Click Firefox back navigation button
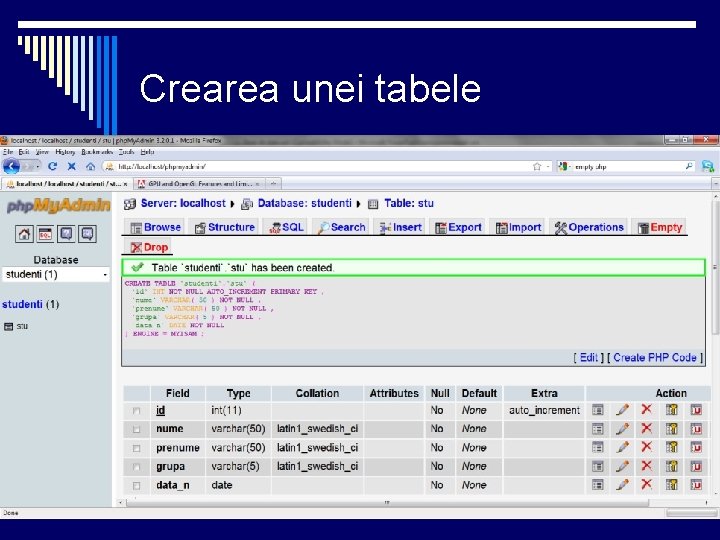The height and width of the screenshot is (540, 720). (12, 166)
